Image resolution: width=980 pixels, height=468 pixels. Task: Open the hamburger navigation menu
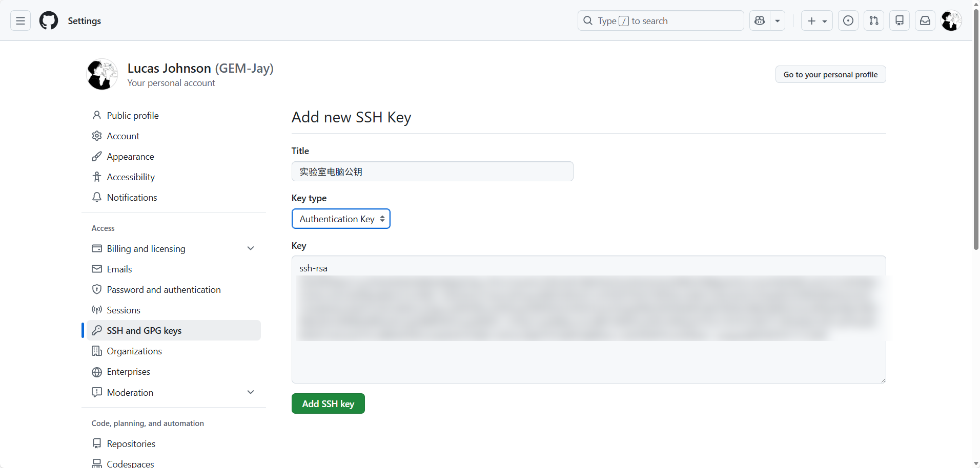coord(21,20)
